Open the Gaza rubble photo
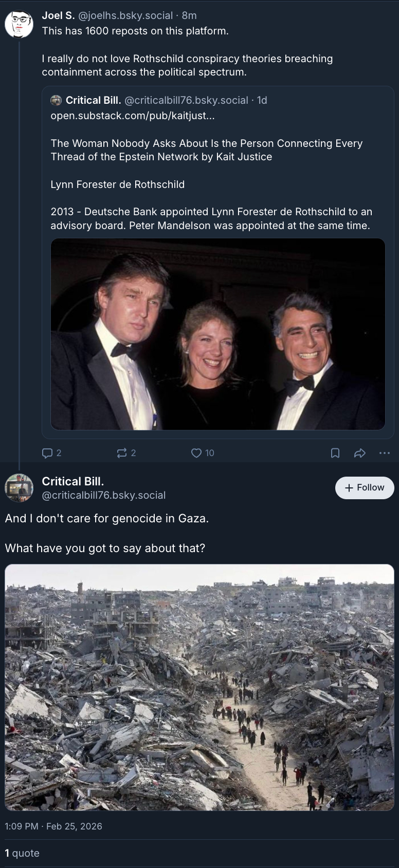 (199, 687)
